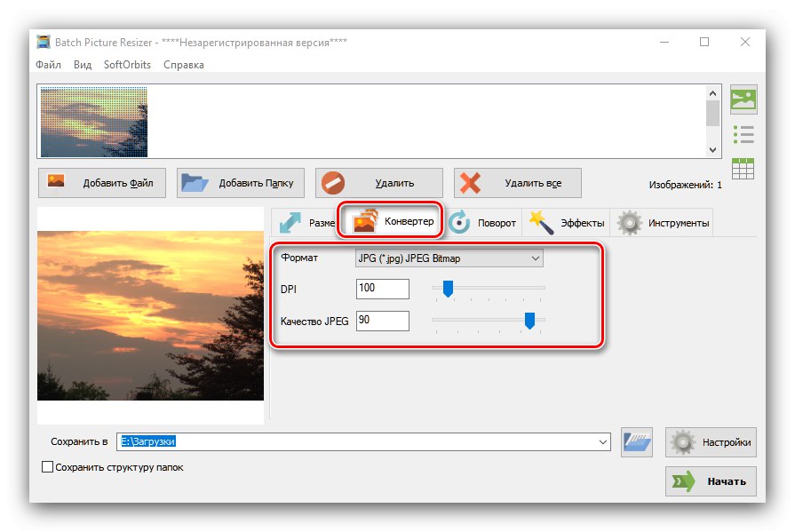
Task: Expand the Сохранить в path dropdown
Action: point(603,441)
